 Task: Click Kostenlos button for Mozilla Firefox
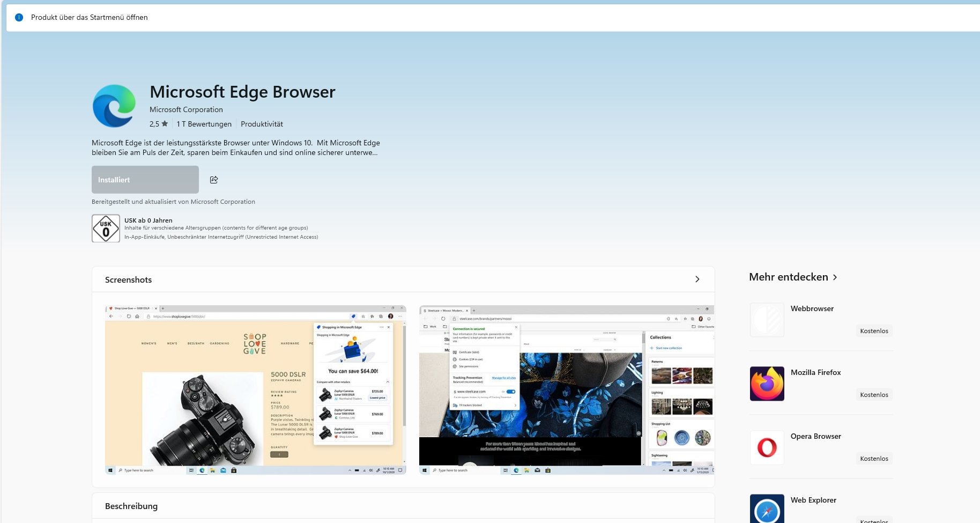click(874, 395)
